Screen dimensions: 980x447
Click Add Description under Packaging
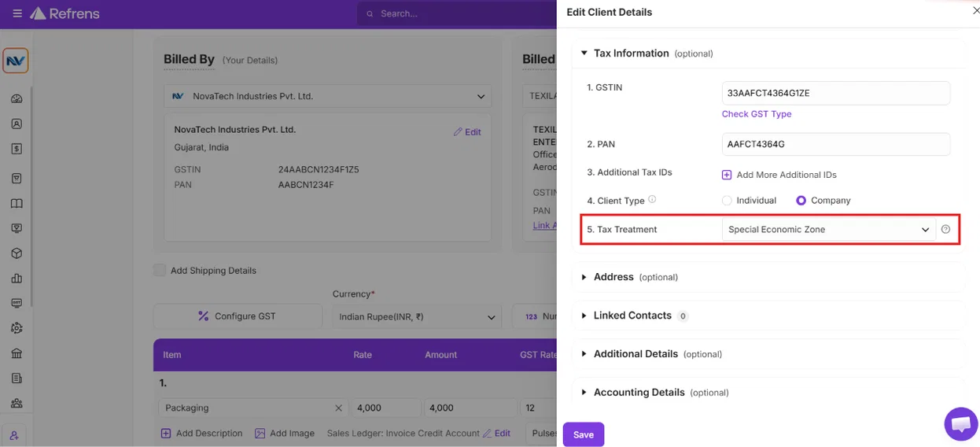tap(201, 434)
